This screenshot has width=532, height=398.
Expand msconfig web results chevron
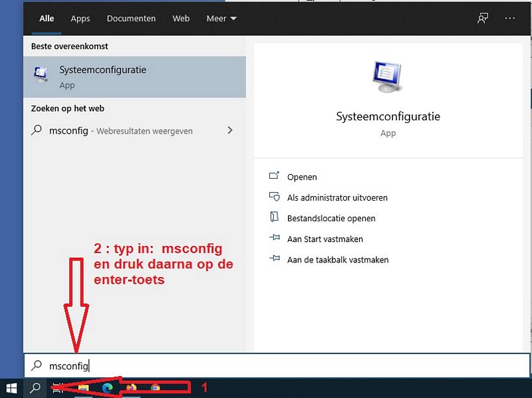(230, 130)
